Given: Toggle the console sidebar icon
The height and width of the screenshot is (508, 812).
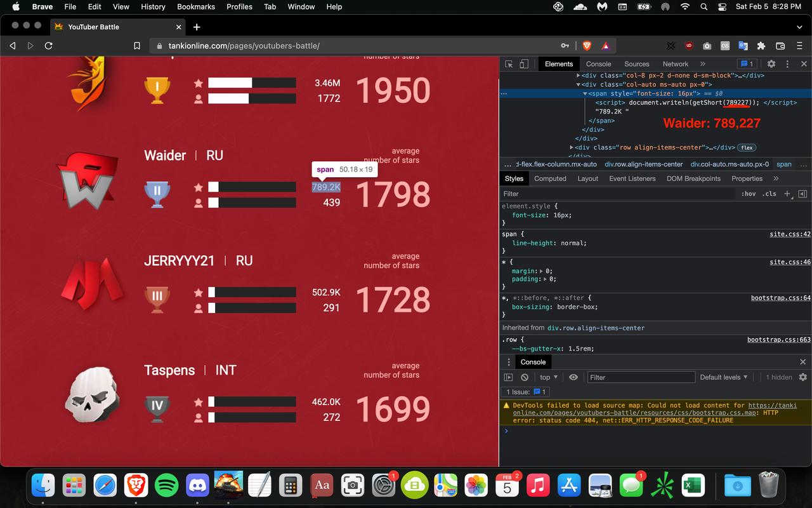Looking at the screenshot, I should [x=508, y=377].
